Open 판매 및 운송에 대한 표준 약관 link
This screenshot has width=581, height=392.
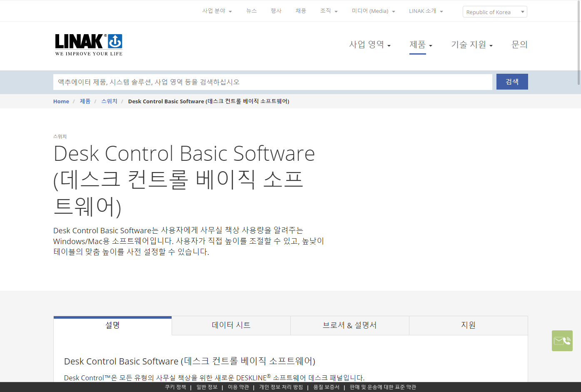pos(383,387)
